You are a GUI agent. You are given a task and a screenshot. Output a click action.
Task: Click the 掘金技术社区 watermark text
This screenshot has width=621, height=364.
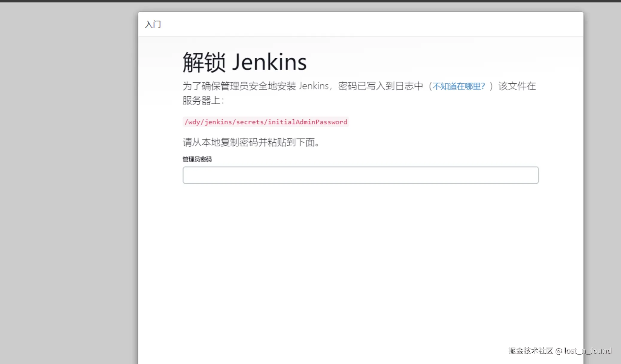coord(530,351)
